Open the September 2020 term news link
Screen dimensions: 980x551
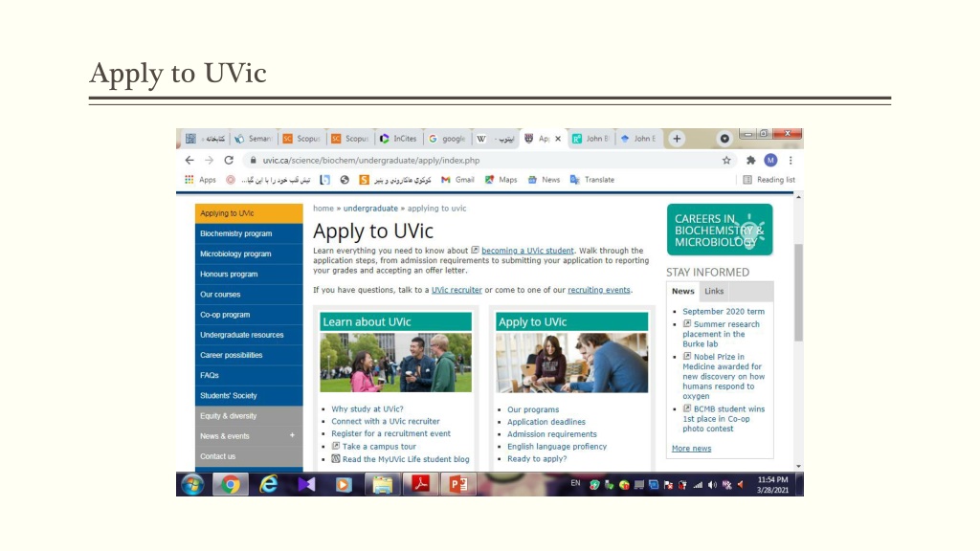tap(724, 311)
